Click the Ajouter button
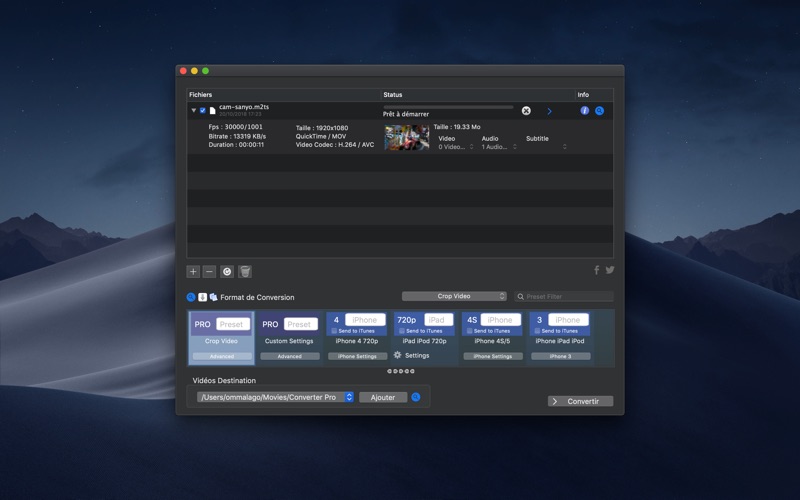Viewport: 800px width, 500px height. coord(383,397)
